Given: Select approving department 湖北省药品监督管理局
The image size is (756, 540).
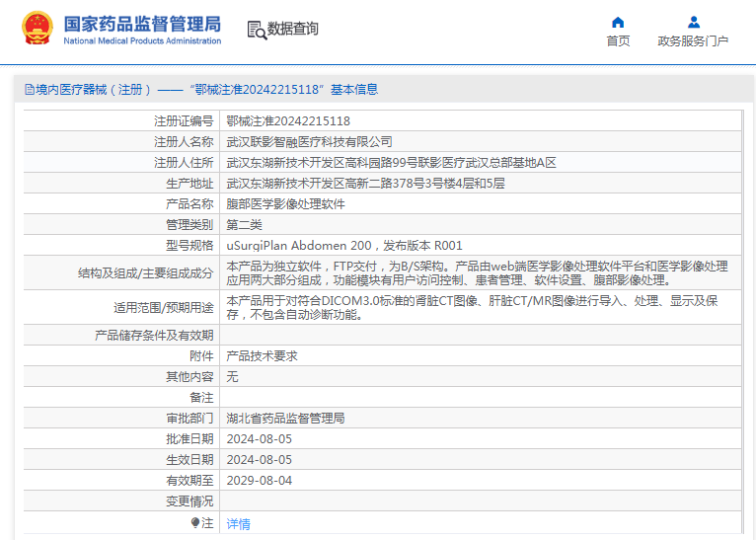Looking at the screenshot, I should [286, 418].
